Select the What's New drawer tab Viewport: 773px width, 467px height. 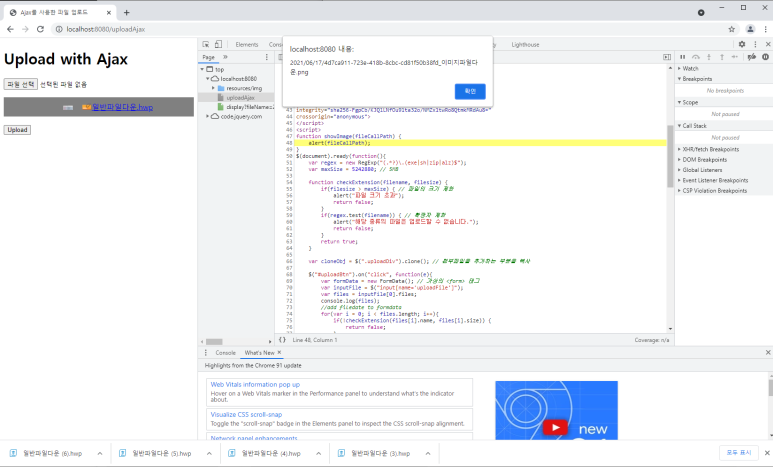click(x=259, y=353)
